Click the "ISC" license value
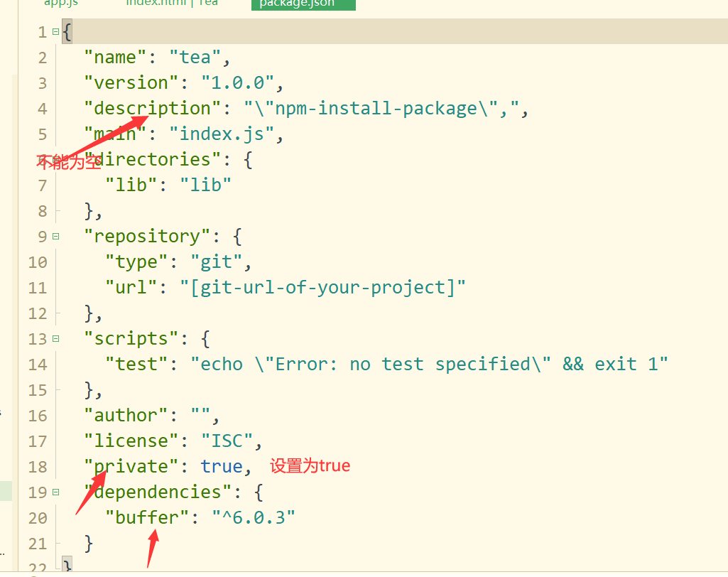This screenshot has width=728, height=577. click(x=227, y=441)
